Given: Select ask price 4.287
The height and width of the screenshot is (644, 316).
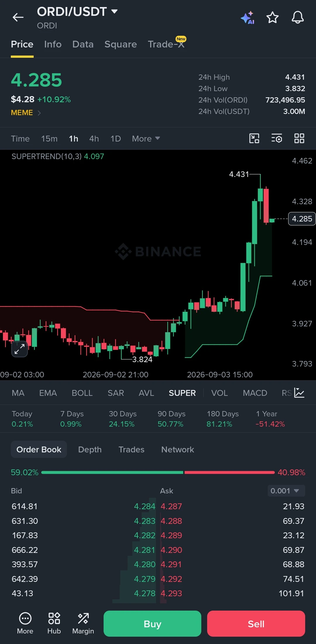Looking at the screenshot, I should (x=171, y=506).
